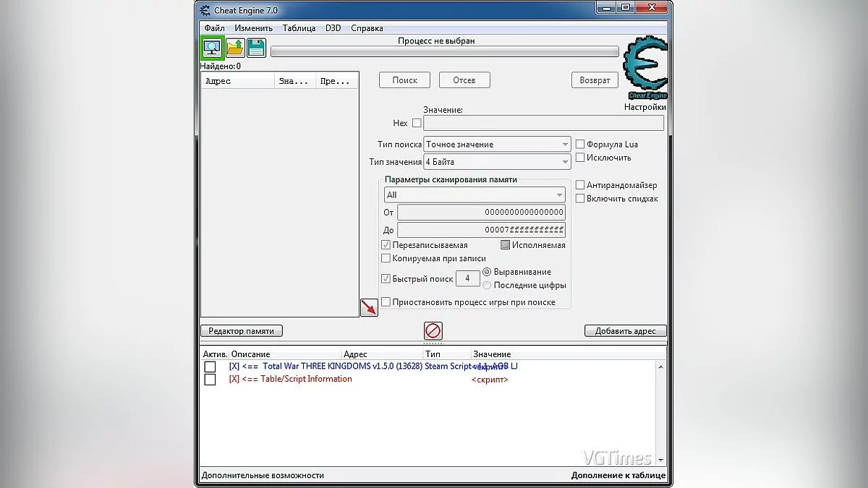Select the Последние цифры radio button
The image size is (868, 488).
tap(487, 285)
